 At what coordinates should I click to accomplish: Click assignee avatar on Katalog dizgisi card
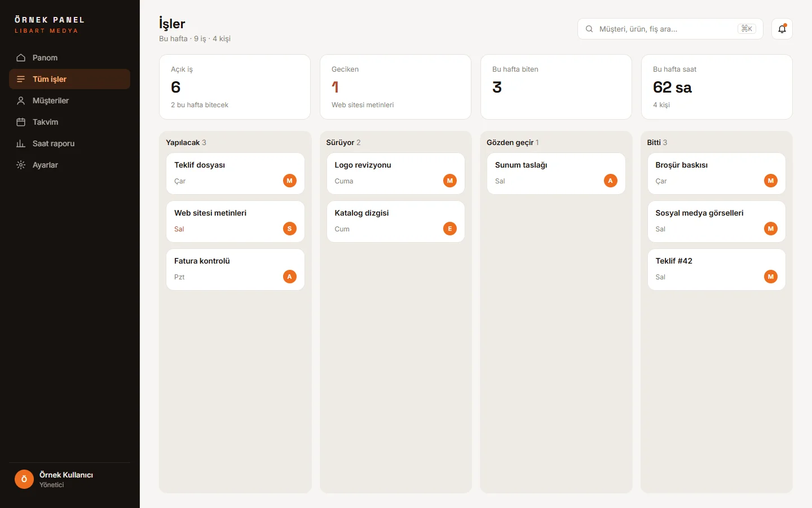click(450, 229)
